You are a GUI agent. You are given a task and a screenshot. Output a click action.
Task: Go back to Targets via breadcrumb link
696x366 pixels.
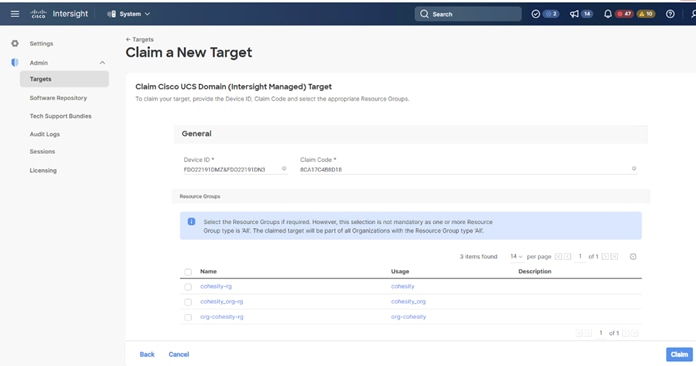[139, 39]
